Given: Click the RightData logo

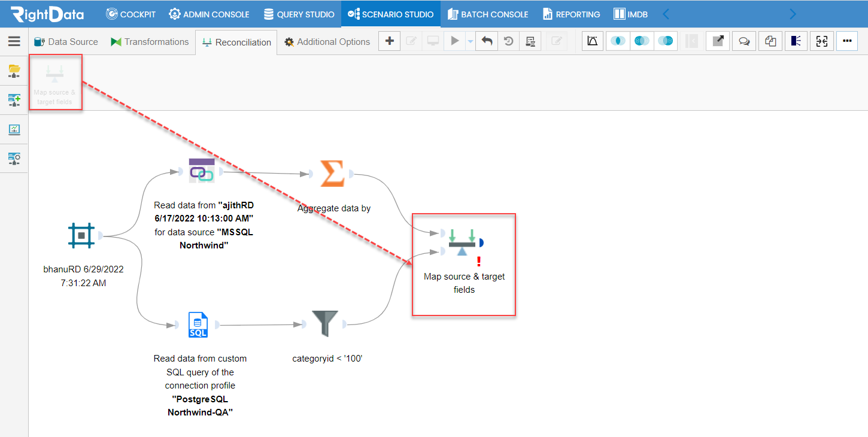Looking at the screenshot, I should [x=47, y=14].
